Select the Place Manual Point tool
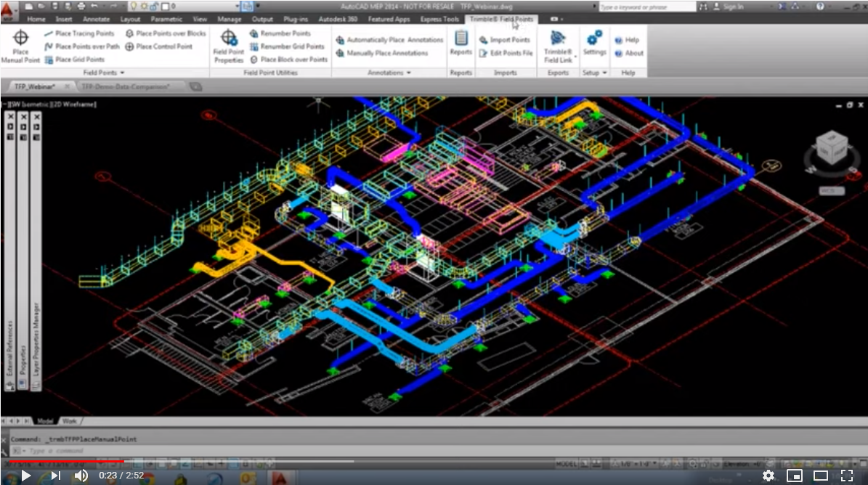This screenshot has height=485, width=868. (20, 45)
